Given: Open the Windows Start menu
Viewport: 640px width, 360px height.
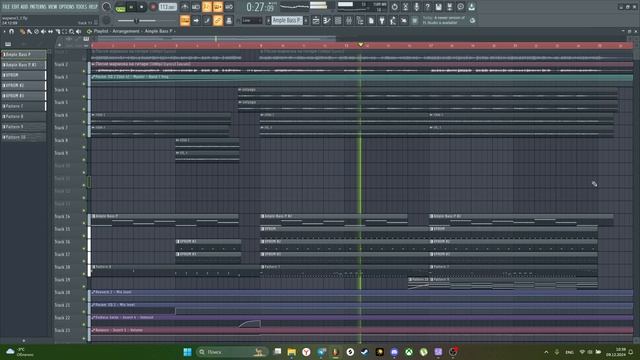Looking at the screenshot, I should click(x=187, y=352).
